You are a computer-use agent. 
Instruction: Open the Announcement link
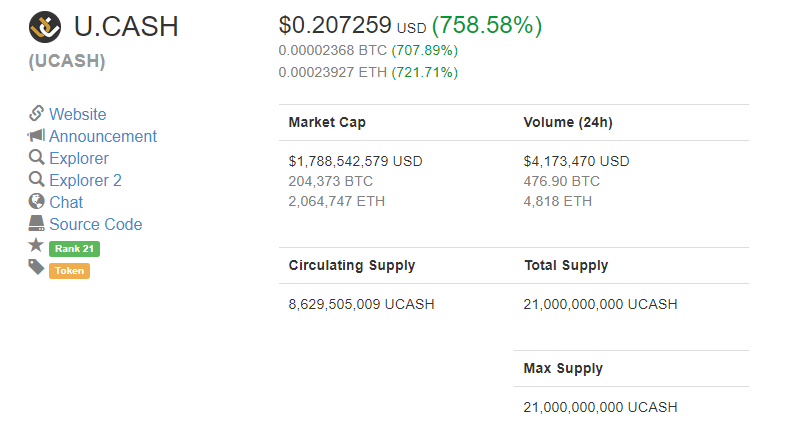pos(103,137)
